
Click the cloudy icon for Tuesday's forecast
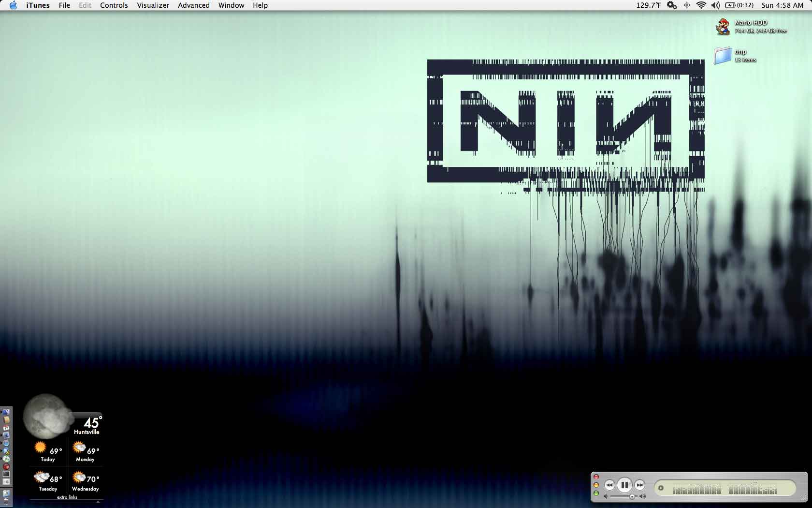(41, 478)
